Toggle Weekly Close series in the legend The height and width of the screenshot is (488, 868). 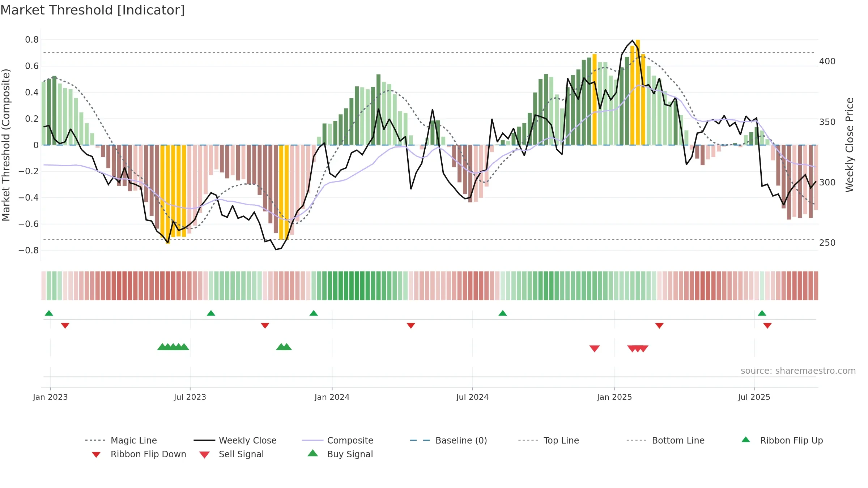[x=235, y=440]
